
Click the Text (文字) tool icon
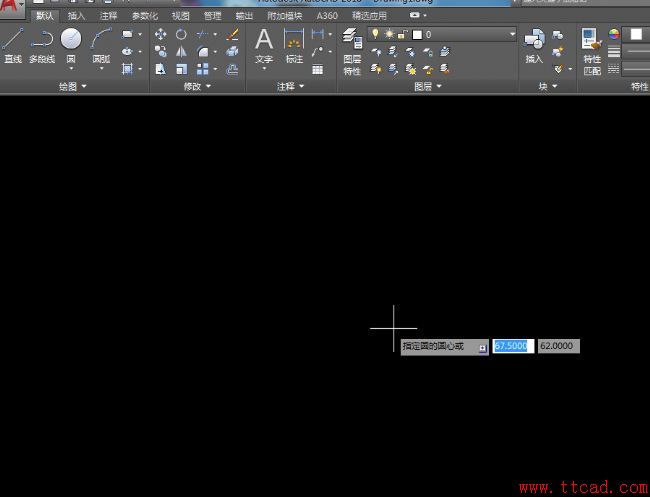click(x=264, y=39)
